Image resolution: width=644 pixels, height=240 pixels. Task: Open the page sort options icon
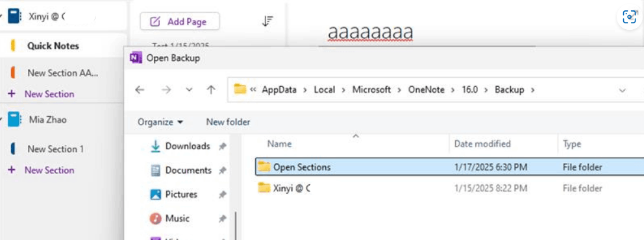(x=267, y=21)
